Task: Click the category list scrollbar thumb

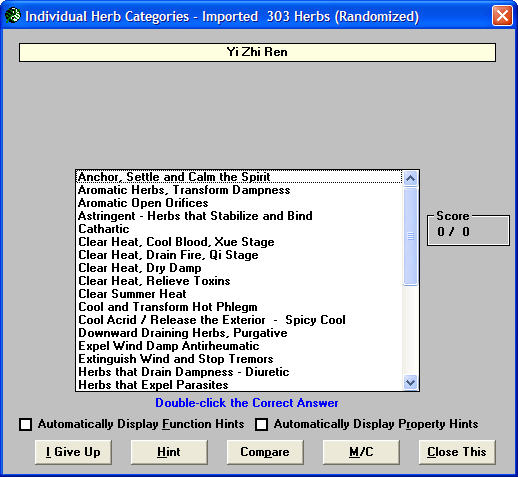Action: pyautogui.click(x=410, y=236)
